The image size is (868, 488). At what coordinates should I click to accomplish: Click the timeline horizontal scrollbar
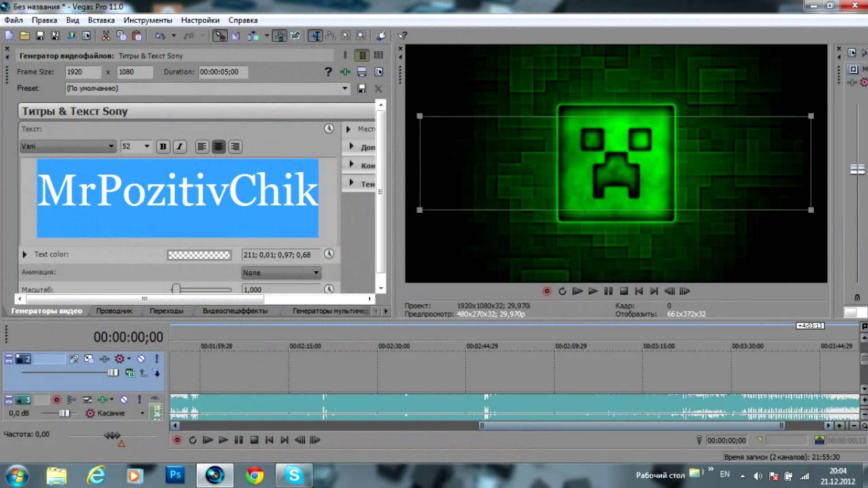click(631, 426)
